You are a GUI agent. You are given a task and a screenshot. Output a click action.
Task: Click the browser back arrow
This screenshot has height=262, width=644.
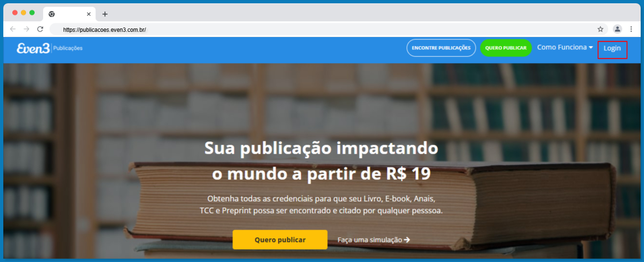click(12, 29)
